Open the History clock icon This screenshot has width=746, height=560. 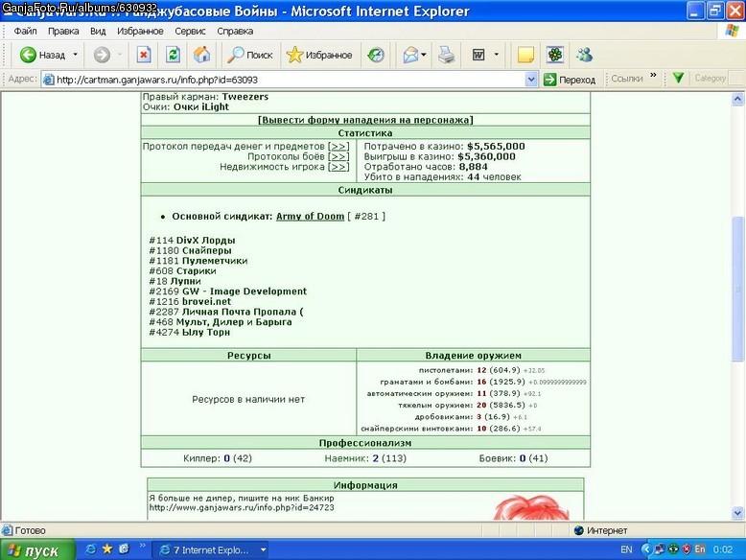[x=376, y=56]
